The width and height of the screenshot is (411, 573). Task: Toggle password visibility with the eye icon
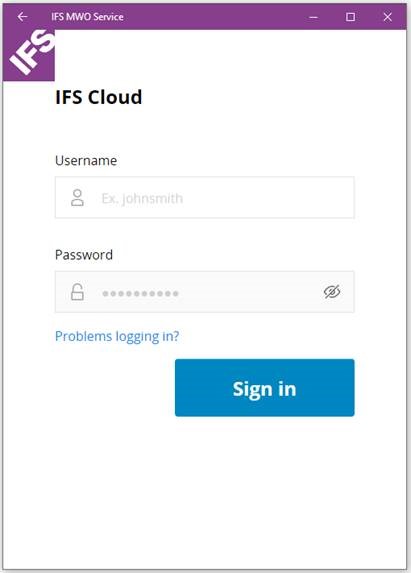[332, 292]
